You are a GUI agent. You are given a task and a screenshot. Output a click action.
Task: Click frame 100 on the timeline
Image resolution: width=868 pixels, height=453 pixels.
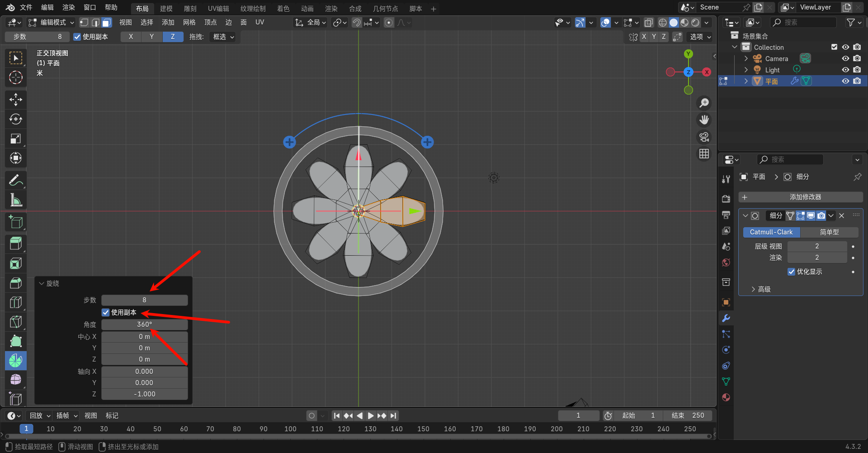[x=290, y=429]
